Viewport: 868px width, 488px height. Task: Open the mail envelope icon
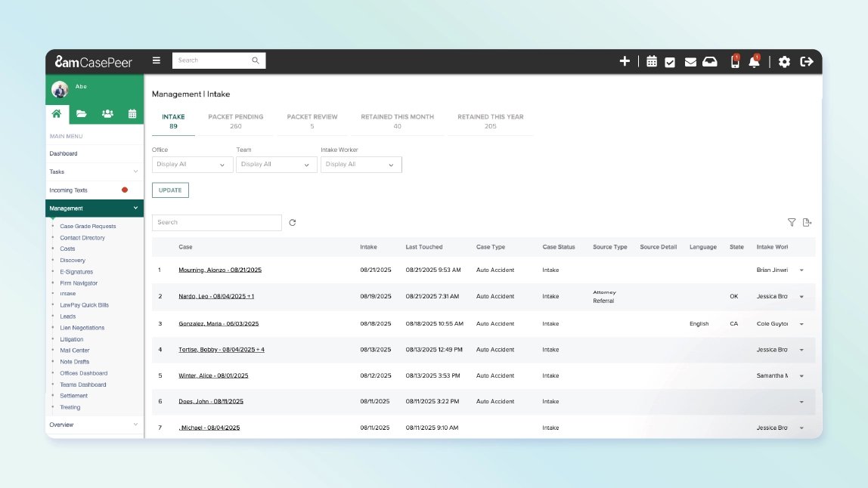point(690,62)
